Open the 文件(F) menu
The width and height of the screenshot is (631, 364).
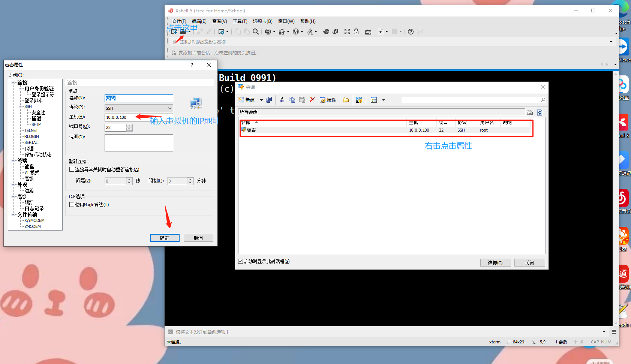(179, 21)
